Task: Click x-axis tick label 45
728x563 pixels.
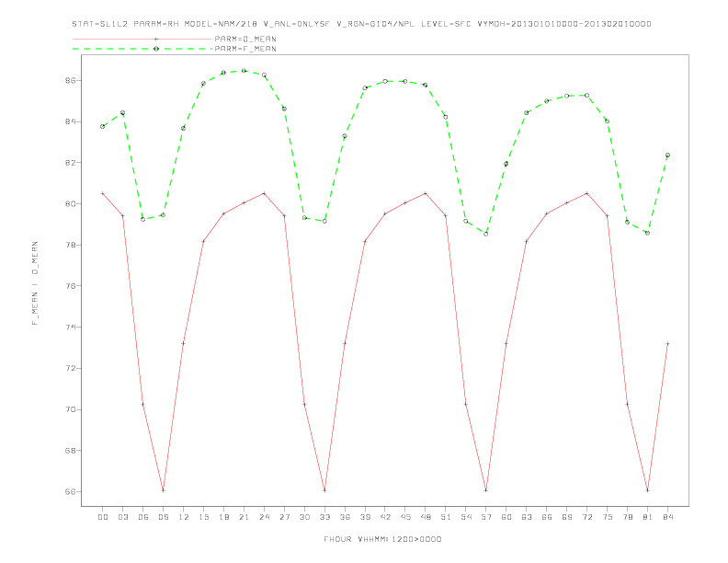Action: [405, 517]
